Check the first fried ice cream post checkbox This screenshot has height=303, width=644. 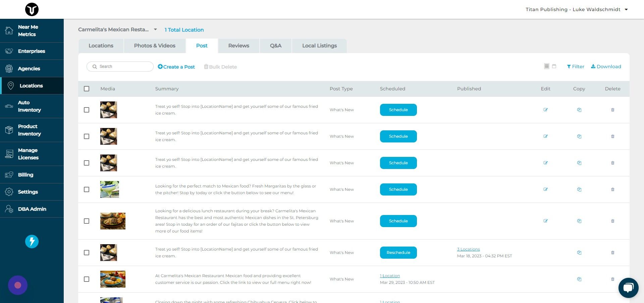(87, 110)
